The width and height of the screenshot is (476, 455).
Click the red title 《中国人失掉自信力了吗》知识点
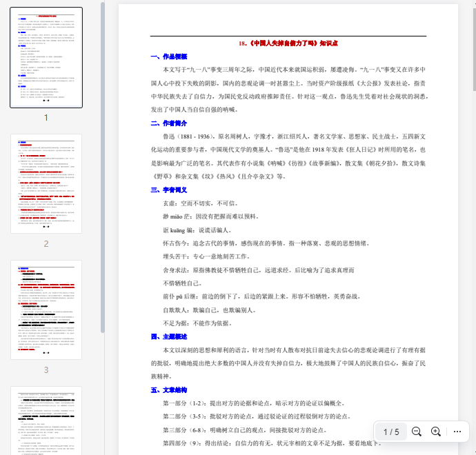[288, 43]
